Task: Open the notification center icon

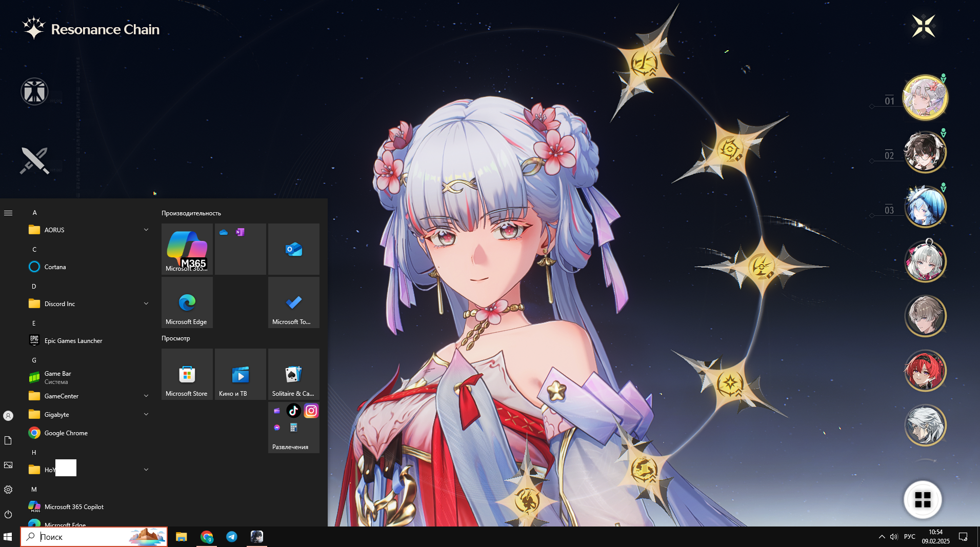Action: 963,537
